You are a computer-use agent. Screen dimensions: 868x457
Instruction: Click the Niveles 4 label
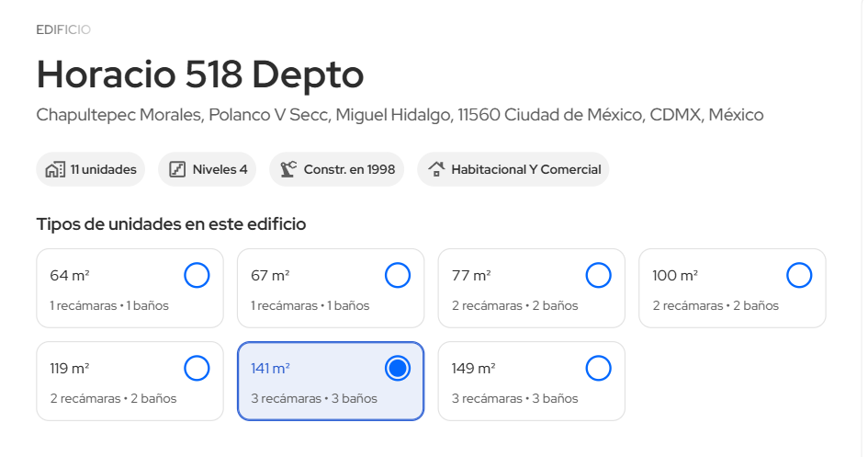click(220, 169)
